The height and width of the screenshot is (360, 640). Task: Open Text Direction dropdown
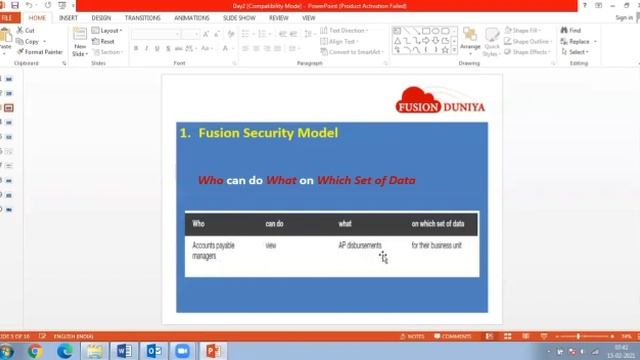click(x=344, y=31)
